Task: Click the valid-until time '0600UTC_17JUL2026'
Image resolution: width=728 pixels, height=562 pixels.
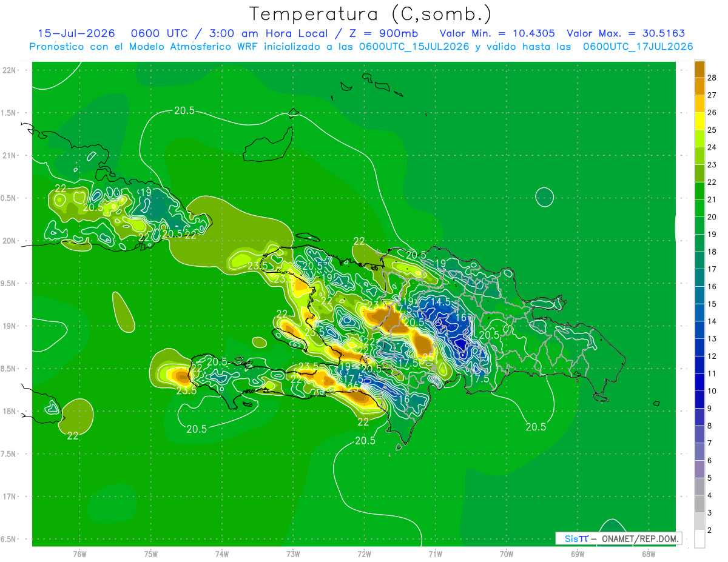Action: 638,47
